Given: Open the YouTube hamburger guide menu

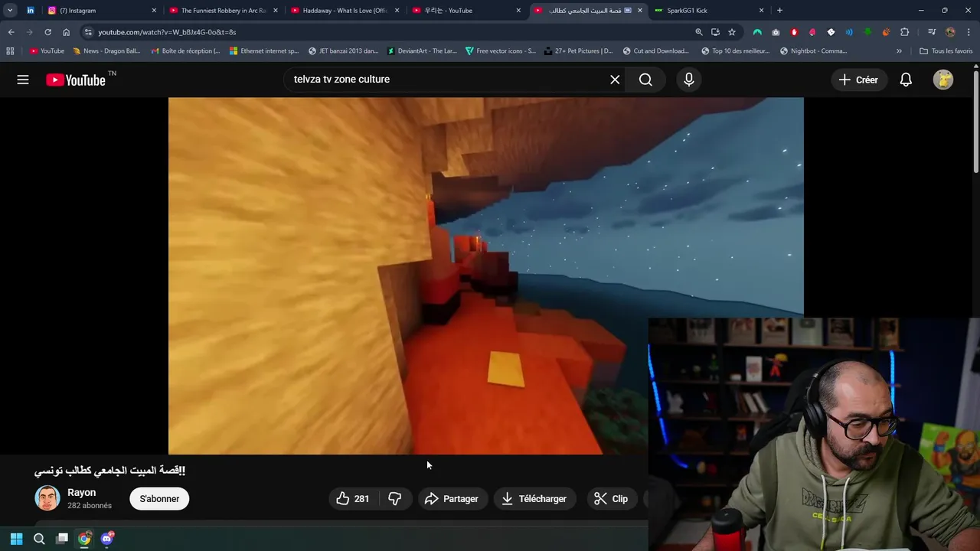Looking at the screenshot, I should click(x=23, y=80).
